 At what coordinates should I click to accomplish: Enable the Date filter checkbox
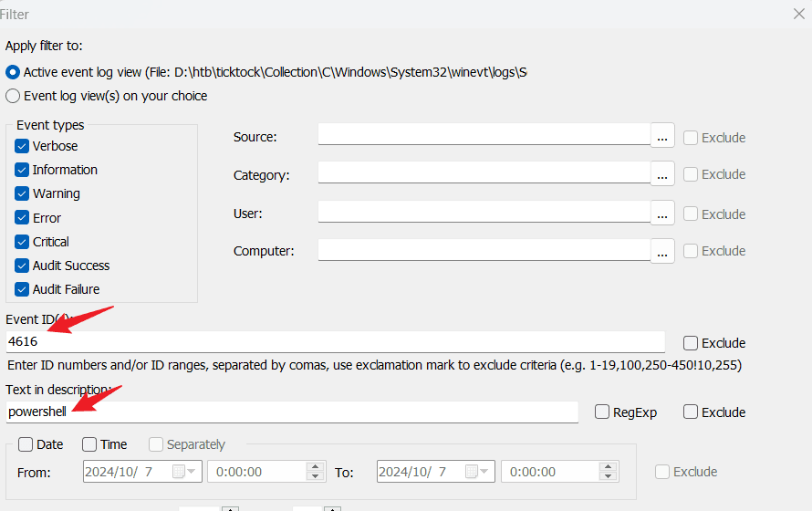26,444
